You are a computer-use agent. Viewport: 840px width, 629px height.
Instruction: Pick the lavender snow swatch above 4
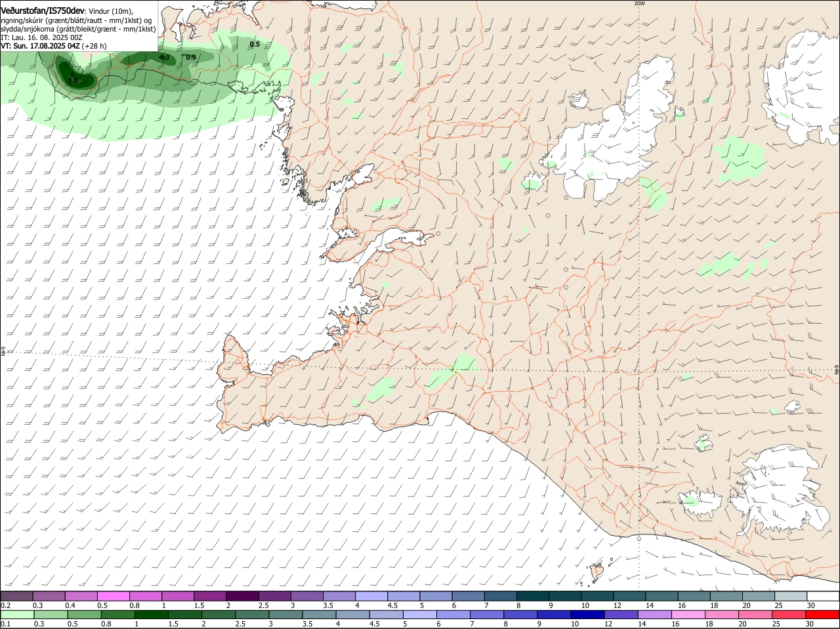coord(371,596)
